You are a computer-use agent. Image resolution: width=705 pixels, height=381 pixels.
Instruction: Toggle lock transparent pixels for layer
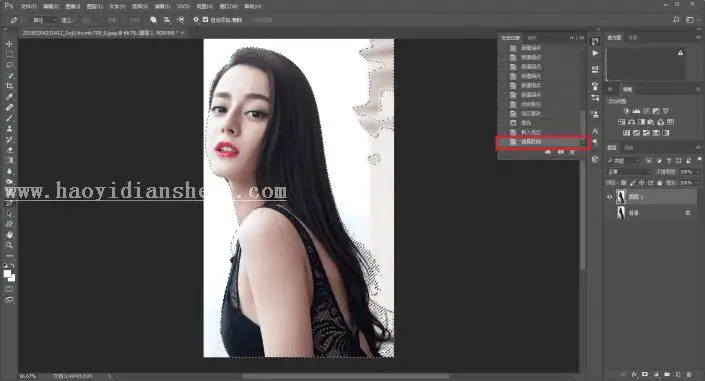pyautogui.click(x=624, y=183)
